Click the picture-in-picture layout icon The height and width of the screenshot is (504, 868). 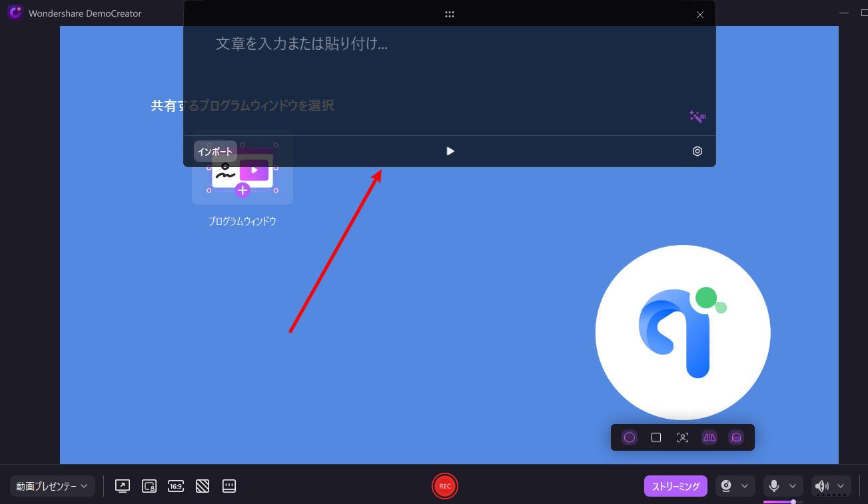click(149, 486)
